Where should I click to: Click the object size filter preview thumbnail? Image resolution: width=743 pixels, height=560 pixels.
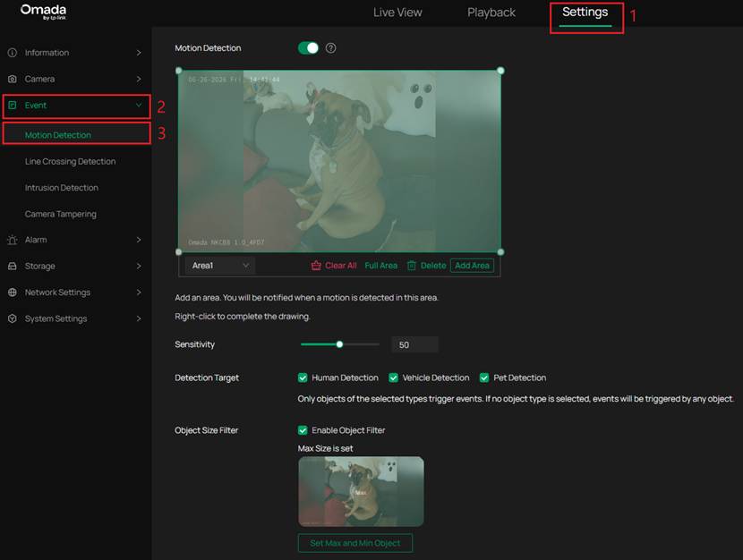coord(361,491)
